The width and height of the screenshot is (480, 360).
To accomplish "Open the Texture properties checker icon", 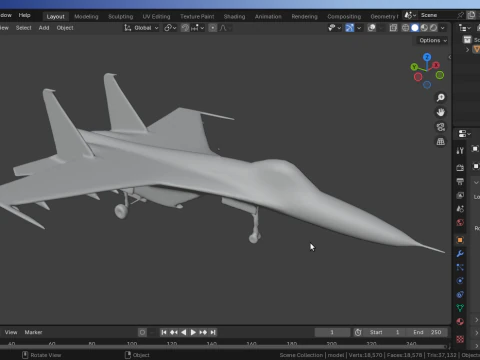I will coord(460,339).
